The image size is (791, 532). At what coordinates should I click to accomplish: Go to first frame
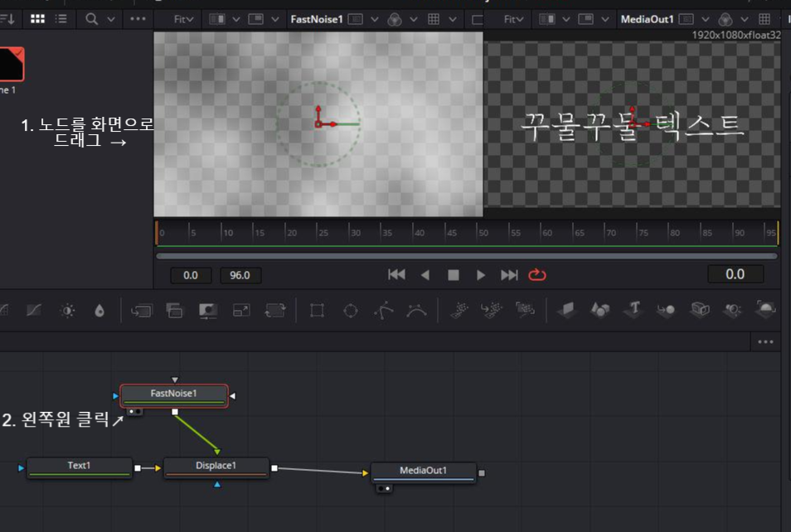(x=396, y=275)
